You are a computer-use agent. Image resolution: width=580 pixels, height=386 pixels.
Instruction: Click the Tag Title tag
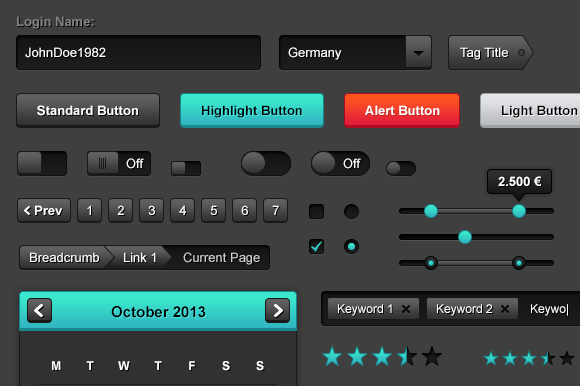(x=490, y=53)
